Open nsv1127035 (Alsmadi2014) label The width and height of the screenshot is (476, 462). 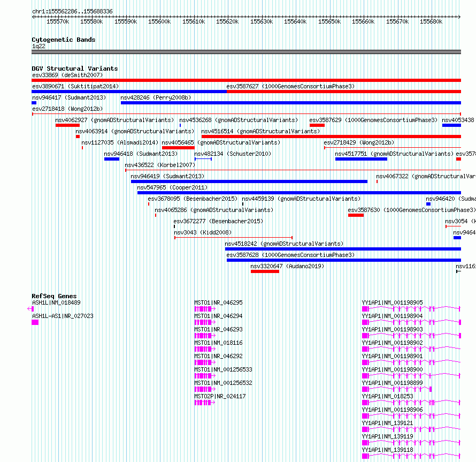coord(120,142)
